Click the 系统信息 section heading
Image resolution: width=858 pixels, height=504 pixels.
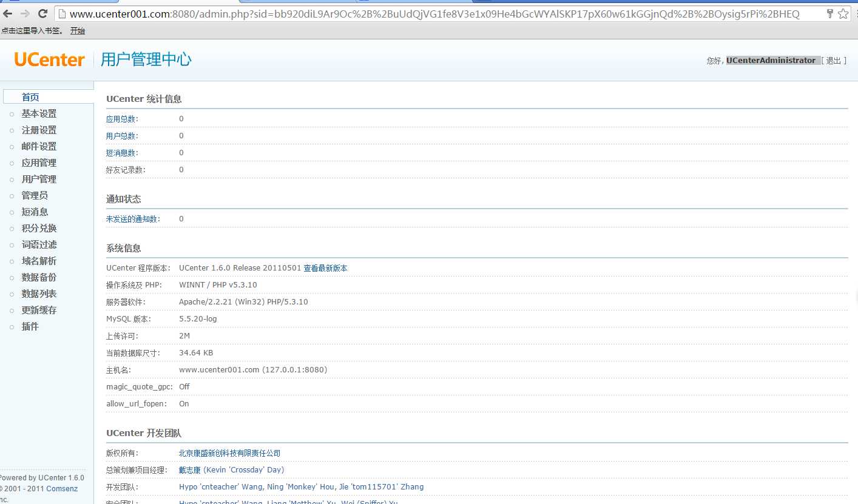coord(124,248)
